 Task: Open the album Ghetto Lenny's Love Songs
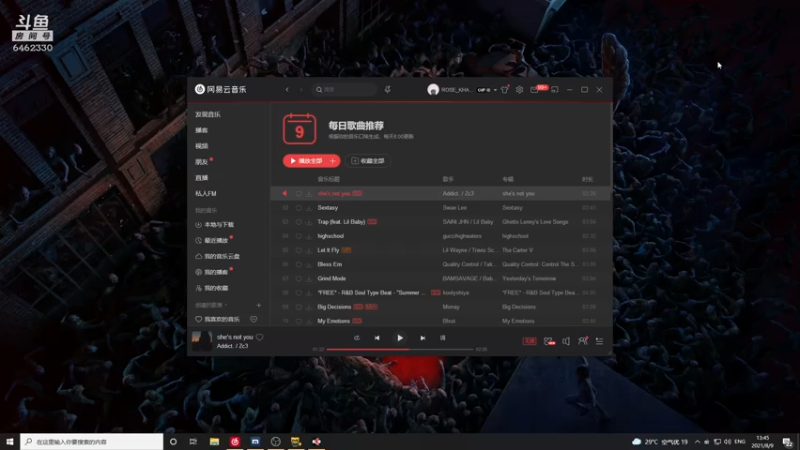[535, 222]
